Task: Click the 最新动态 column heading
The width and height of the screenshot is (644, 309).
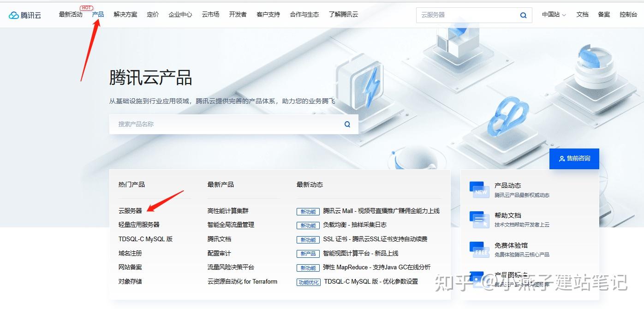Action: [310, 184]
